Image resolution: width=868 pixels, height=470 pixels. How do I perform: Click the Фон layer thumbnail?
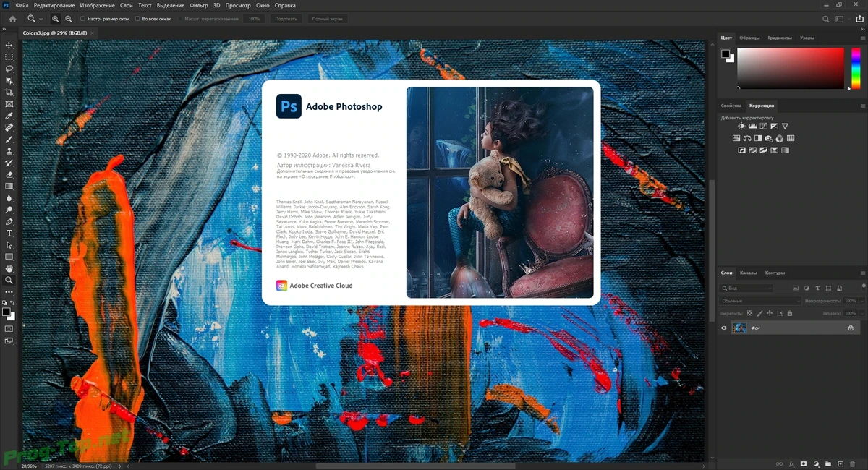[739, 328]
